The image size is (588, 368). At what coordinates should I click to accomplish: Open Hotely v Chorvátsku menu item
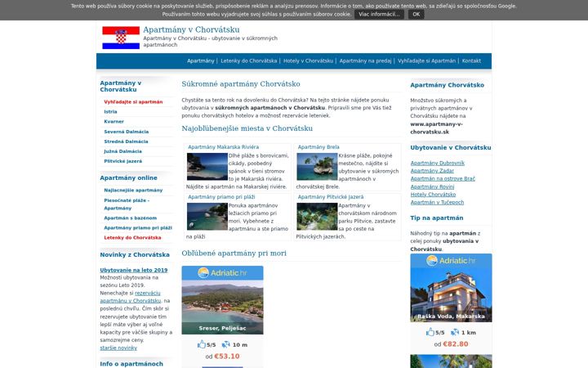[308, 61]
